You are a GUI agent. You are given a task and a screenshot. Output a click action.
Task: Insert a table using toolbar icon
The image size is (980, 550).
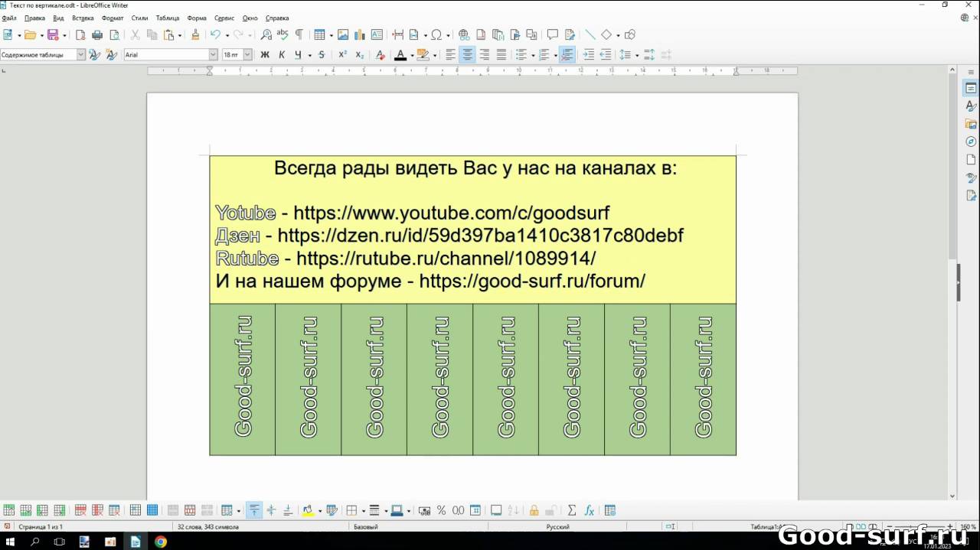pyautogui.click(x=319, y=34)
